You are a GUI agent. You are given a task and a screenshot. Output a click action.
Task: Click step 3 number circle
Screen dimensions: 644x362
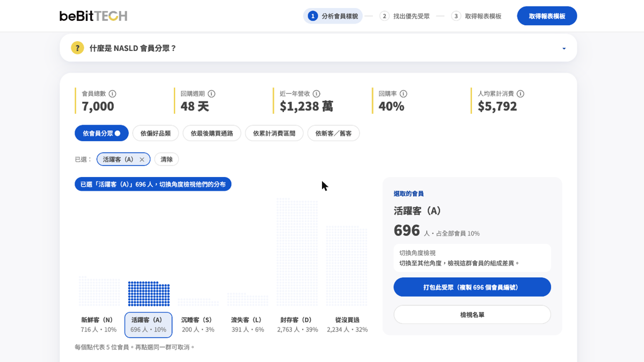(x=456, y=16)
